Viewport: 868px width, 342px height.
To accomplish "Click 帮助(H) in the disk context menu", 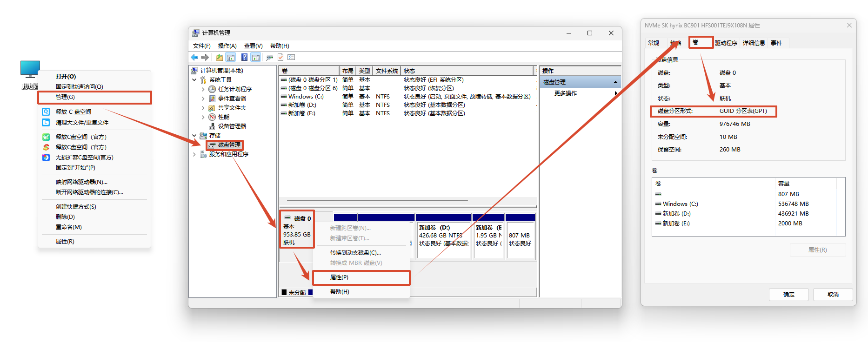I will (361, 292).
